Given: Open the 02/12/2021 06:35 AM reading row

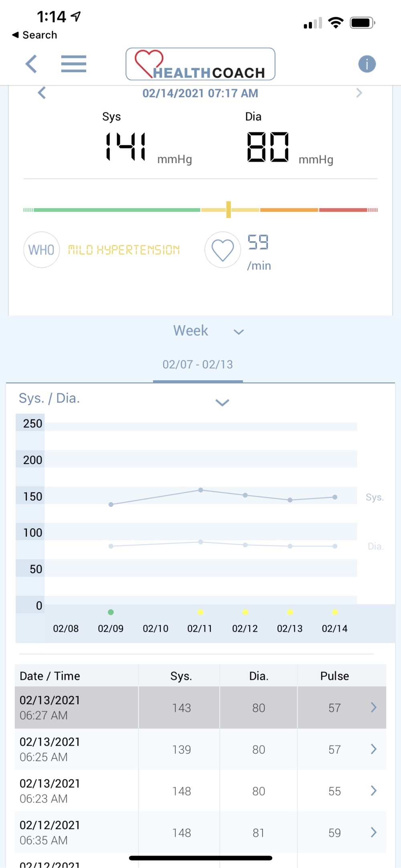Looking at the screenshot, I should click(x=200, y=832).
